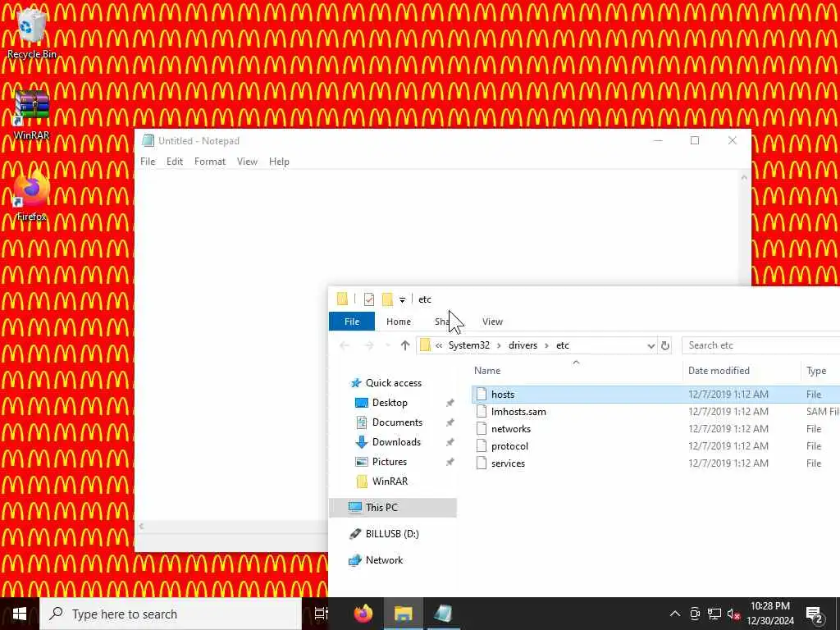Image resolution: width=840 pixels, height=630 pixels.
Task: Select the lmhosts.sam file
Action: [655, 412]
